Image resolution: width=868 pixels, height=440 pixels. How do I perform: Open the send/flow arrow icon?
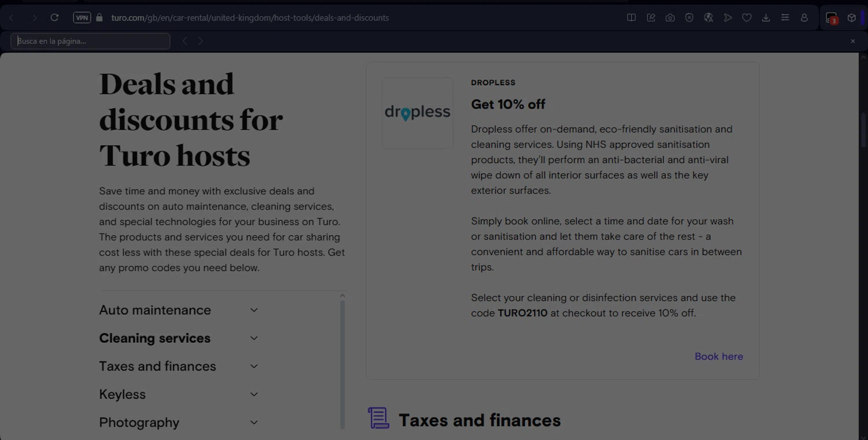point(728,18)
